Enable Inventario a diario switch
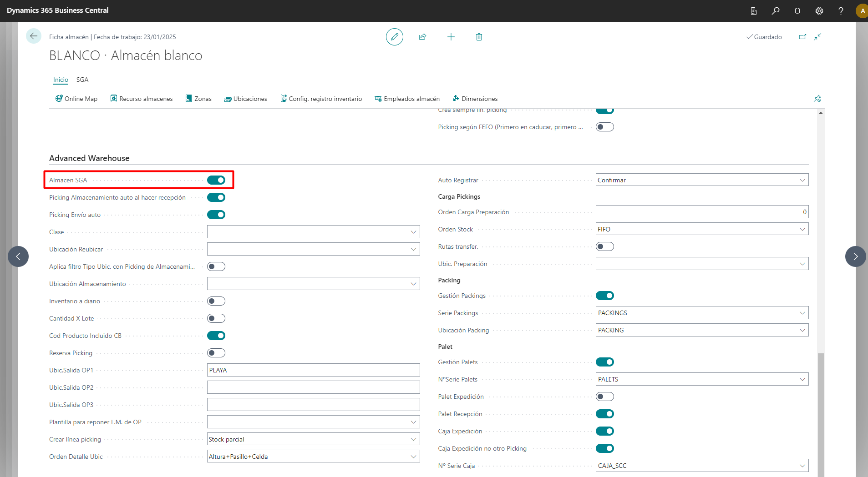The width and height of the screenshot is (868, 477). coord(216,301)
